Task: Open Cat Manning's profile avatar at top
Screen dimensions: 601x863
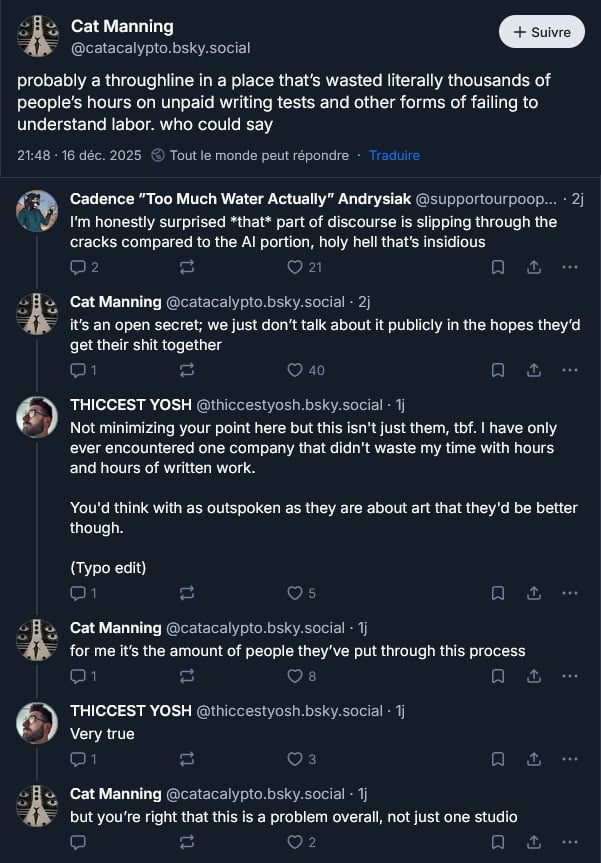Action: click(x=38, y=36)
